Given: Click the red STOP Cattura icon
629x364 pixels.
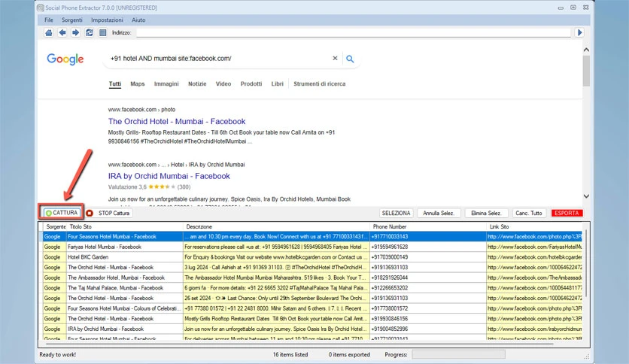Looking at the screenshot, I should [x=90, y=214].
